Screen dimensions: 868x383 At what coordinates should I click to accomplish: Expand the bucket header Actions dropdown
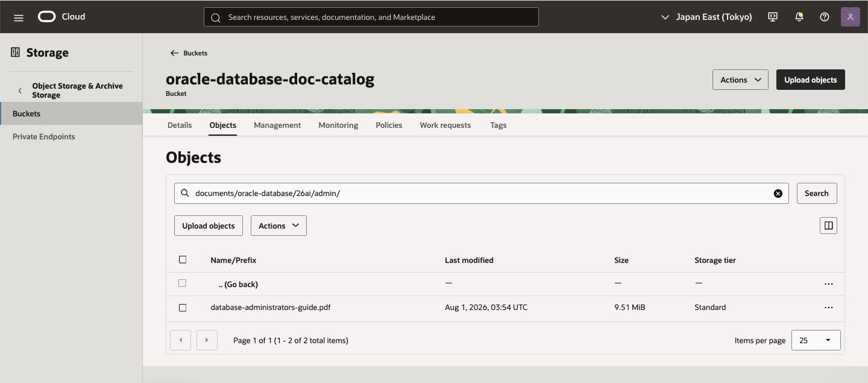(x=740, y=80)
